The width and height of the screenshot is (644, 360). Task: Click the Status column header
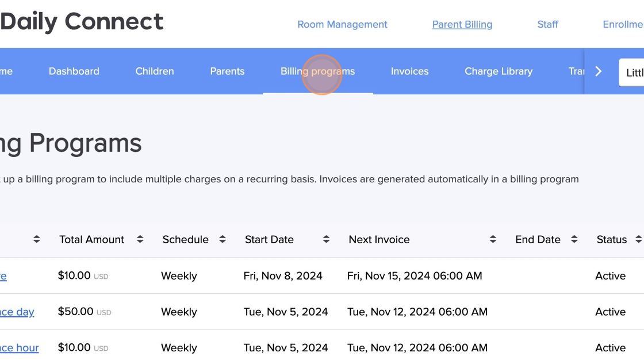612,240
